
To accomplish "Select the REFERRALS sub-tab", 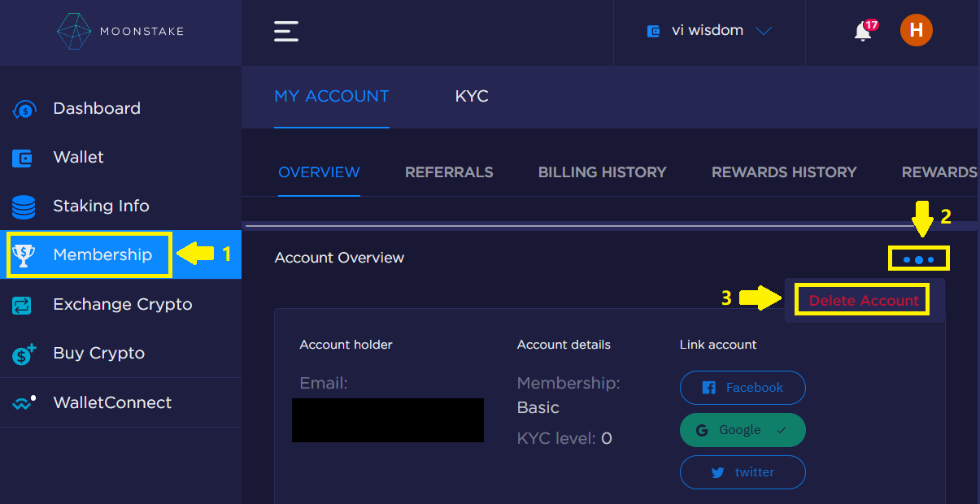I will click(449, 172).
